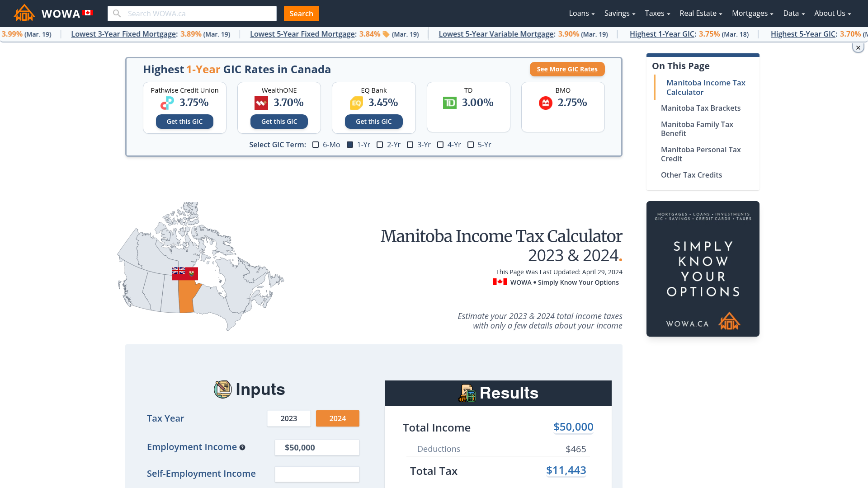The image size is (868, 488).
Task: Click the Canadian flag icon near WOWA credit
Action: (x=500, y=282)
